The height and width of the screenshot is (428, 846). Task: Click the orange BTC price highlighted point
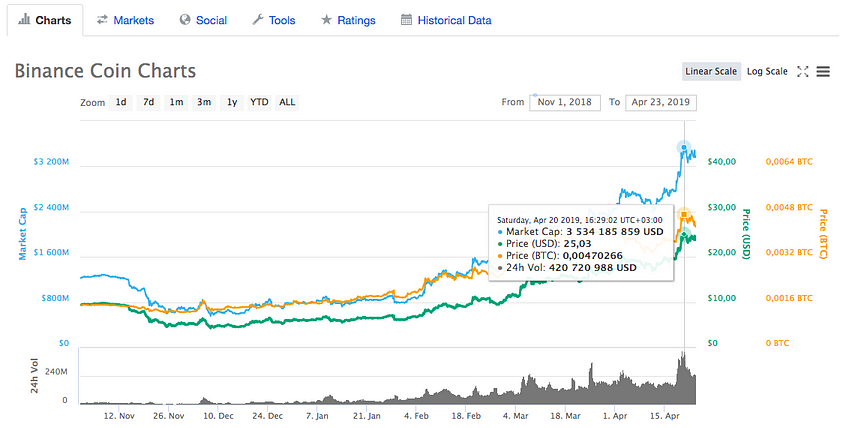click(684, 215)
